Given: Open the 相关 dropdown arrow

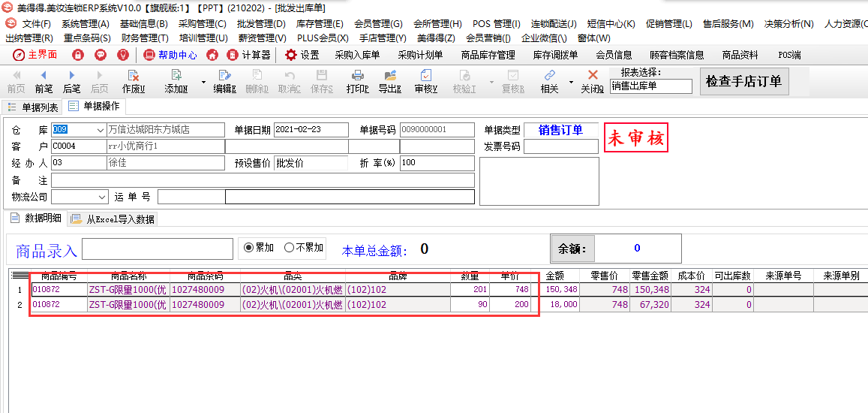Looking at the screenshot, I should coord(571,82).
